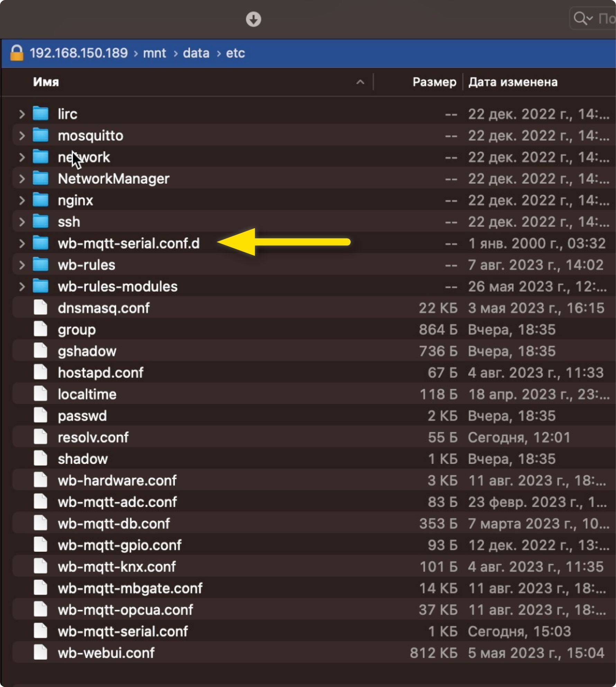Image resolution: width=616 pixels, height=687 pixels.
Task: Sort by Дата изменена column header
Action: click(x=513, y=82)
